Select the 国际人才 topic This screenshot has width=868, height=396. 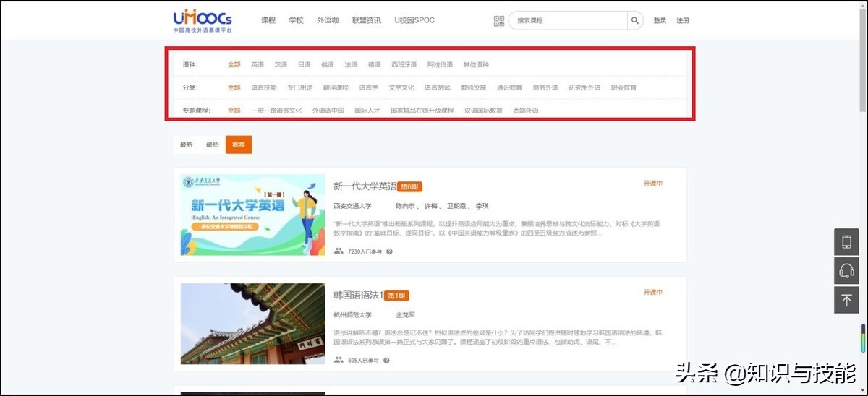367,111
